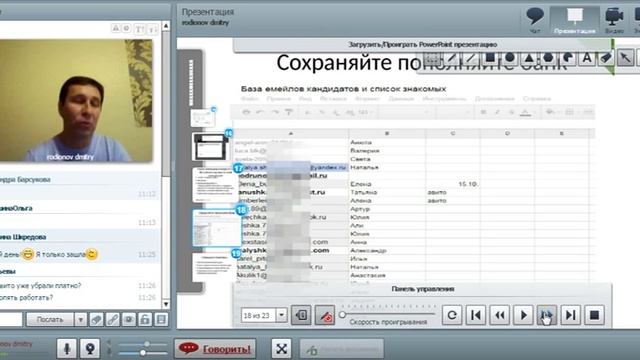Toggle the slide panel button beside slide selector
Image resolution: width=640 pixels, height=360 pixels.
point(301,316)
